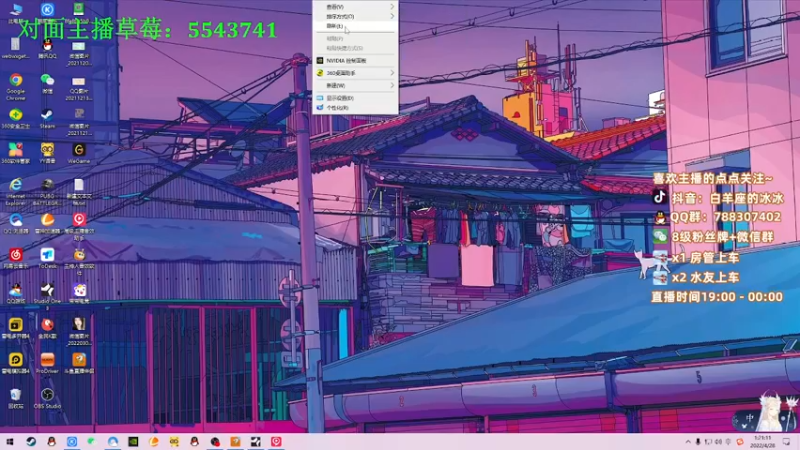This screenshot has height=450, width=800.
Task: Select the QQ浏览器 desktop icon
Action: (x=16, y=224)
